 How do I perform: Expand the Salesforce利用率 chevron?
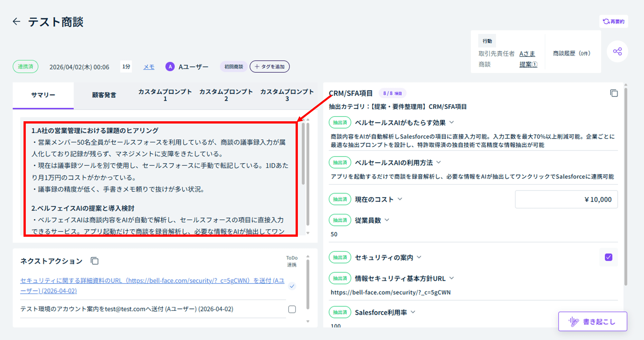pyautogui.click(x=413, y=312)
